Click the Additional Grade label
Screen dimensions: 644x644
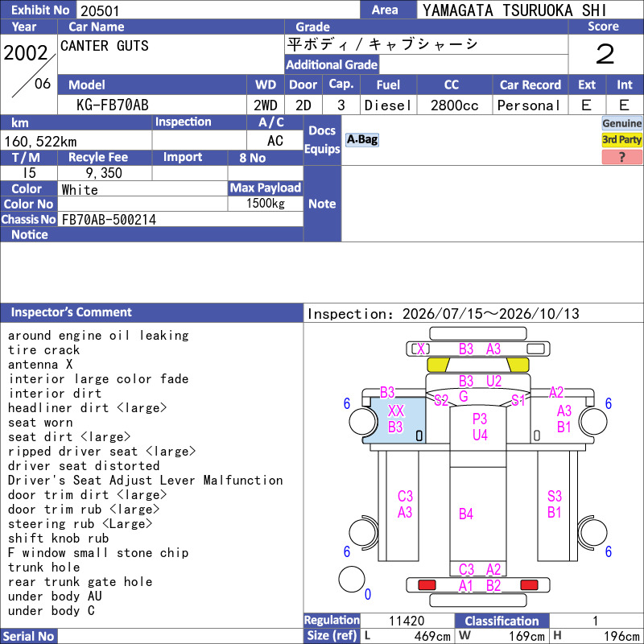tap(332, 64)
